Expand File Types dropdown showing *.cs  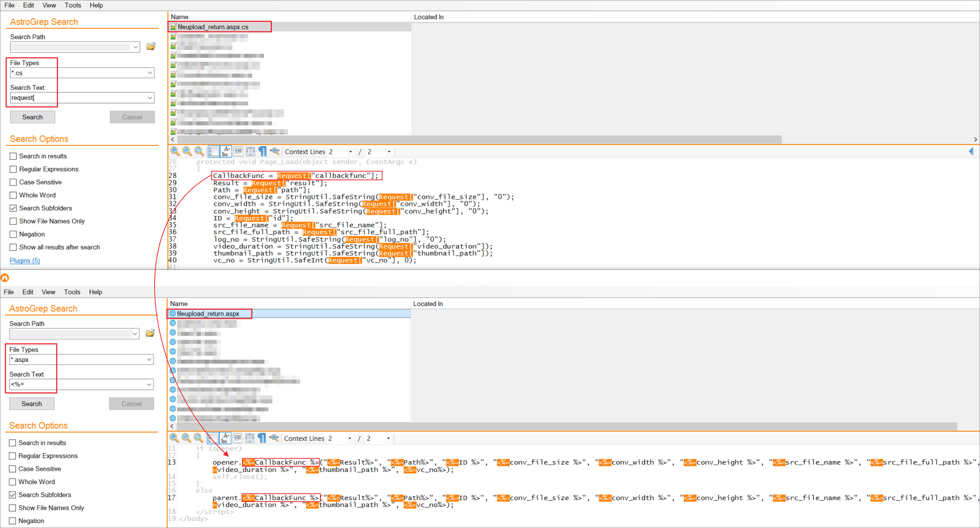150,73
